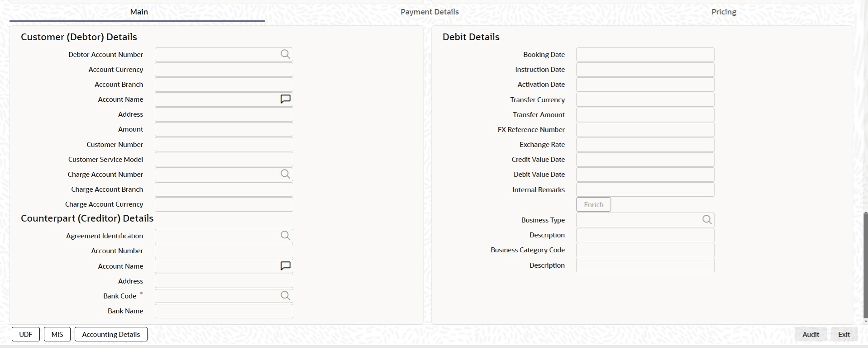
Task: Focus the Internal Remarks field
Action: (645, 189)
